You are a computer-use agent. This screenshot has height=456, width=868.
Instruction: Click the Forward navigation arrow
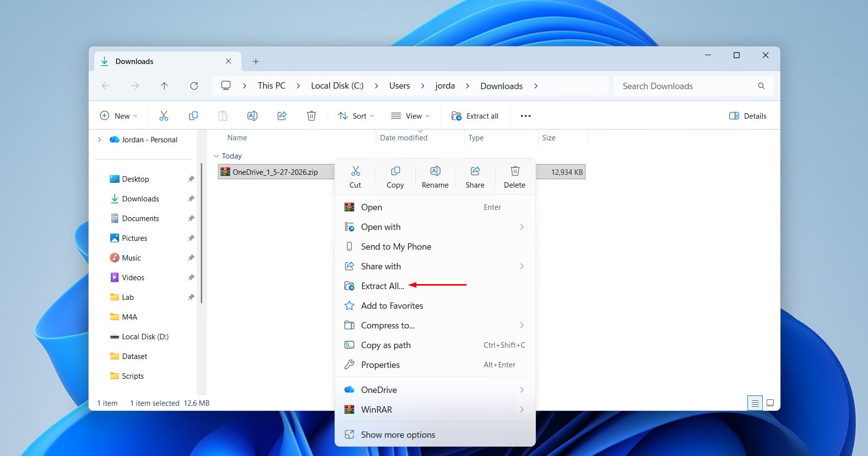pos(135,86)
